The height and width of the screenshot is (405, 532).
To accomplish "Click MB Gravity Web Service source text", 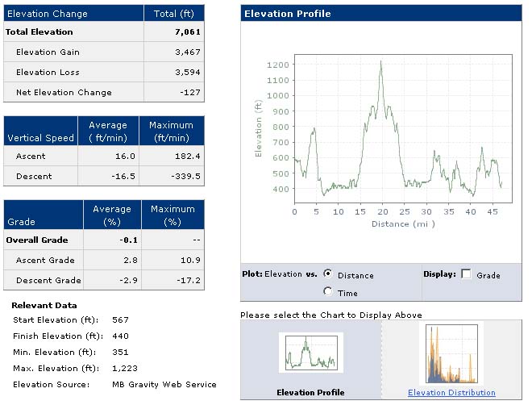I will pos(164,385).
